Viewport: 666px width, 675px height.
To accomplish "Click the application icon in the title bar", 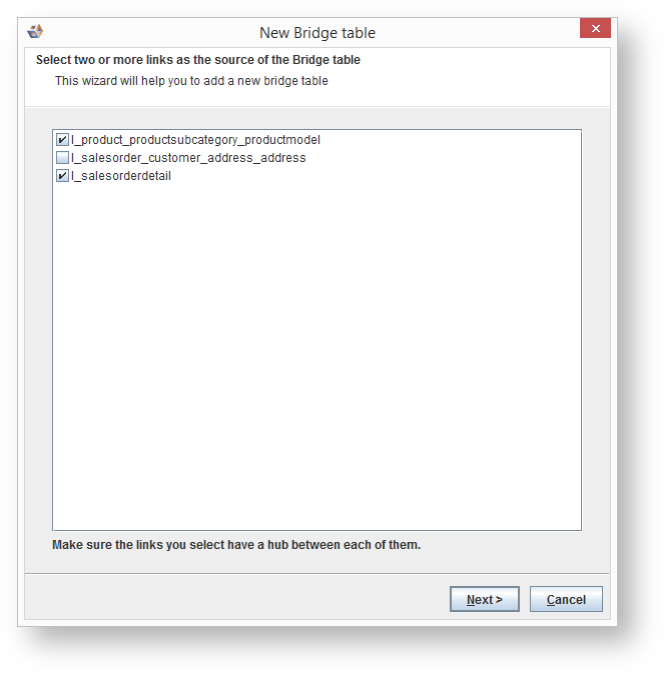I will (x=35, y=32).
